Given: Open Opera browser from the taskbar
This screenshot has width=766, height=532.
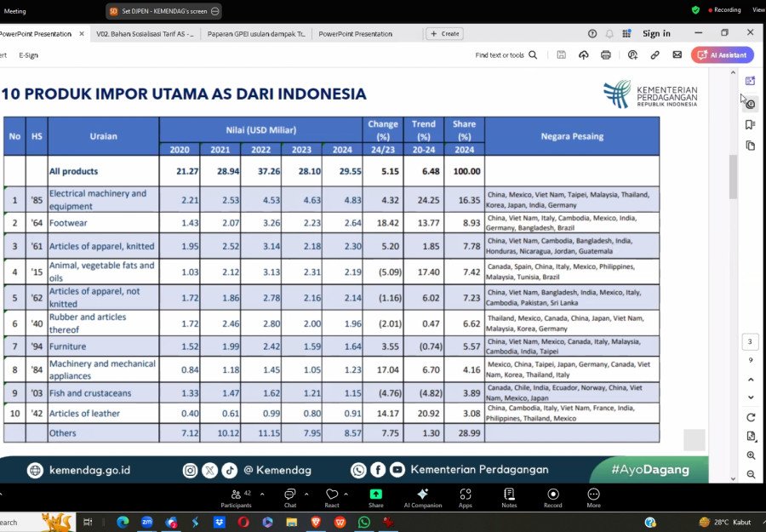Looking at the screenshot, I should coord(243,523).
